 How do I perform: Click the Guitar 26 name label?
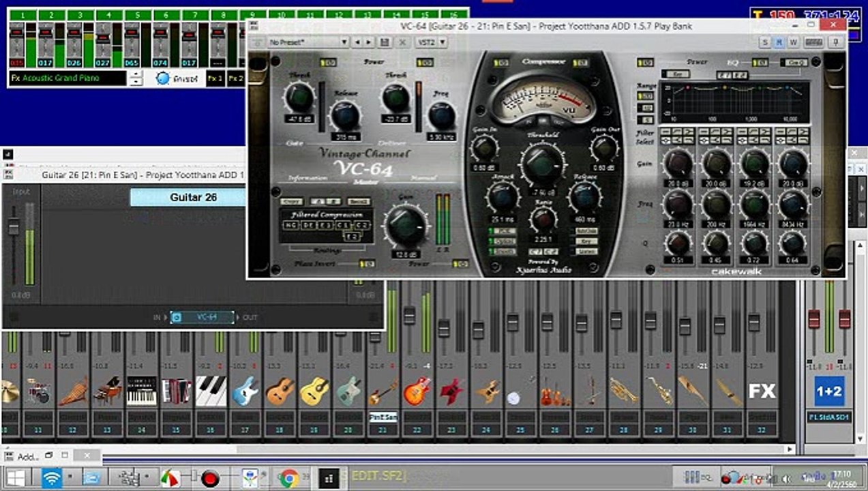tap(194, 197)
